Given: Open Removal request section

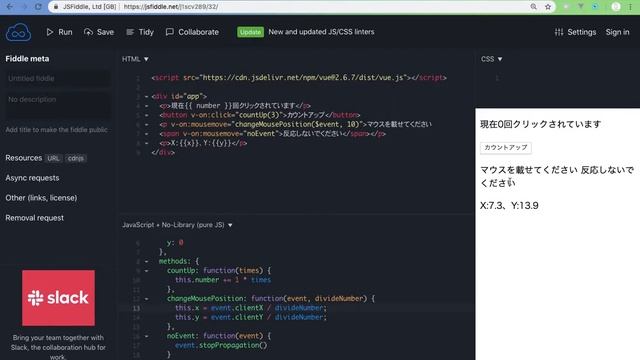Looking at the screenshot, I should pos(35,218).
